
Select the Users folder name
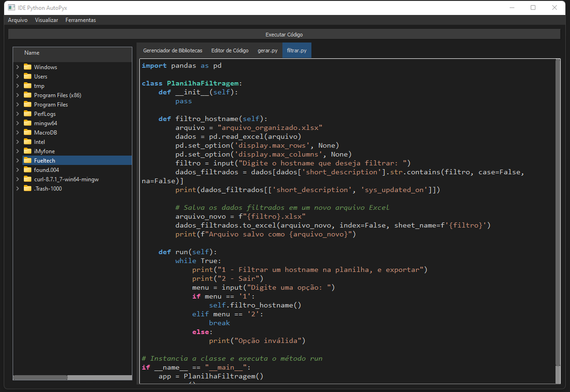point(41,76)
